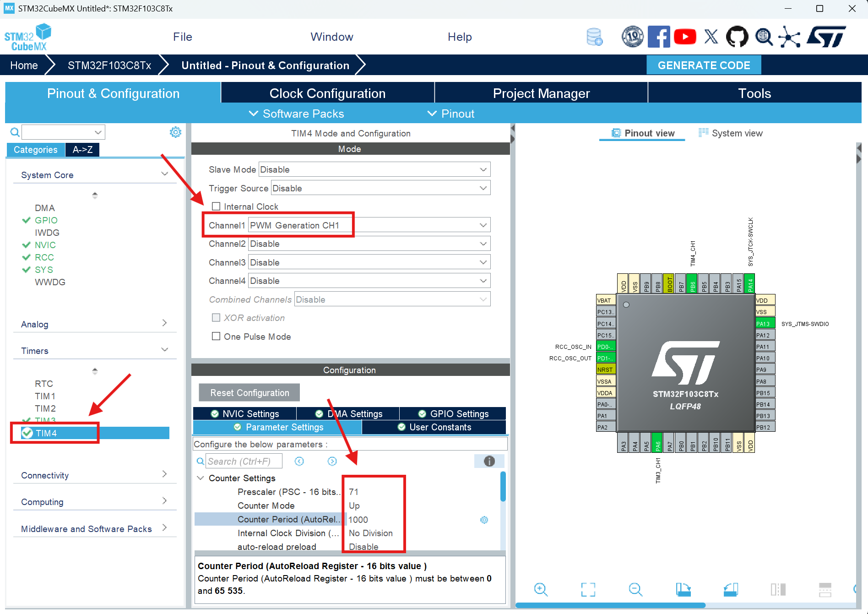The image size is (868, 614).
Task: Enable the Internal Clock checkbox
Action: pos(216,206)
